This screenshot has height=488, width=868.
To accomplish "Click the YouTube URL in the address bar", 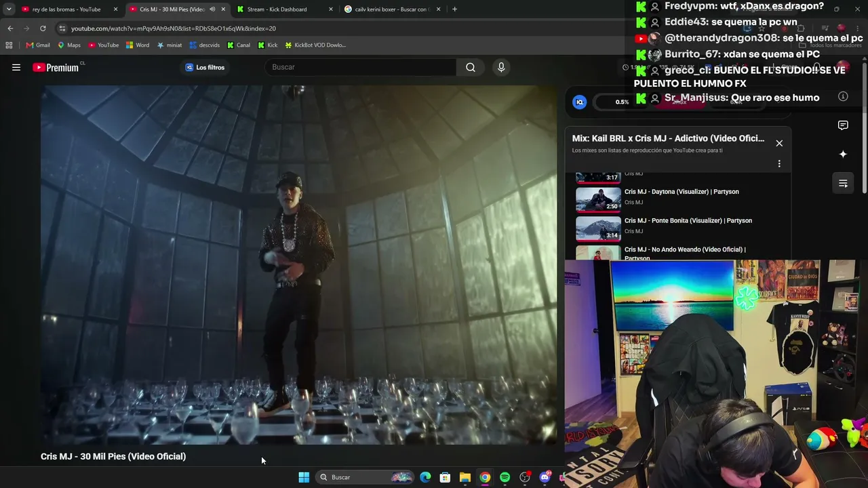I will tap(173, 28).
